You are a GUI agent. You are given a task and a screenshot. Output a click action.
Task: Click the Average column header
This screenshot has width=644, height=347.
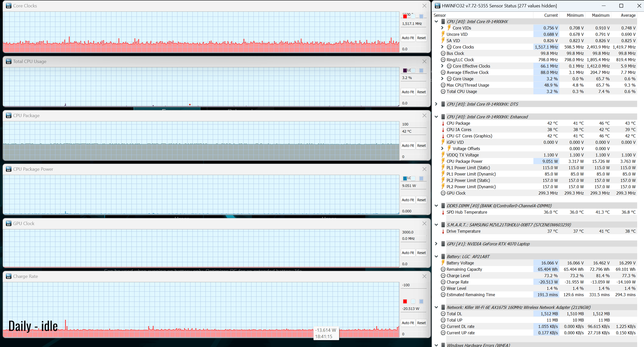click(x=628, y=15)
